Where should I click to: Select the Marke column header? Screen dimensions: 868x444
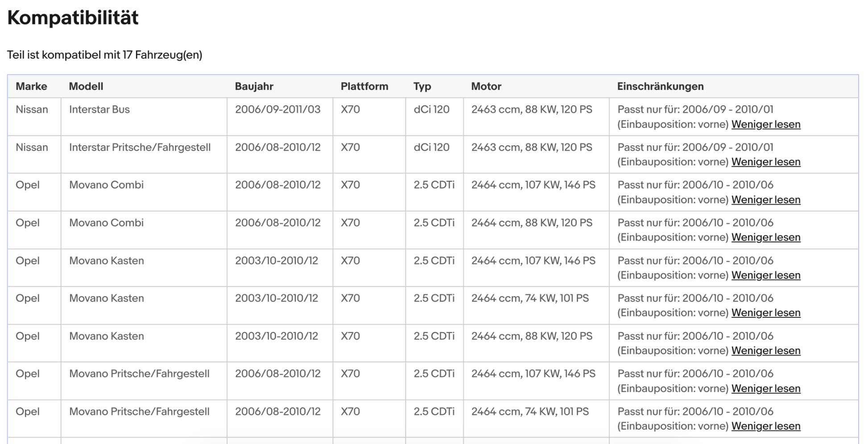click(31, 86)
